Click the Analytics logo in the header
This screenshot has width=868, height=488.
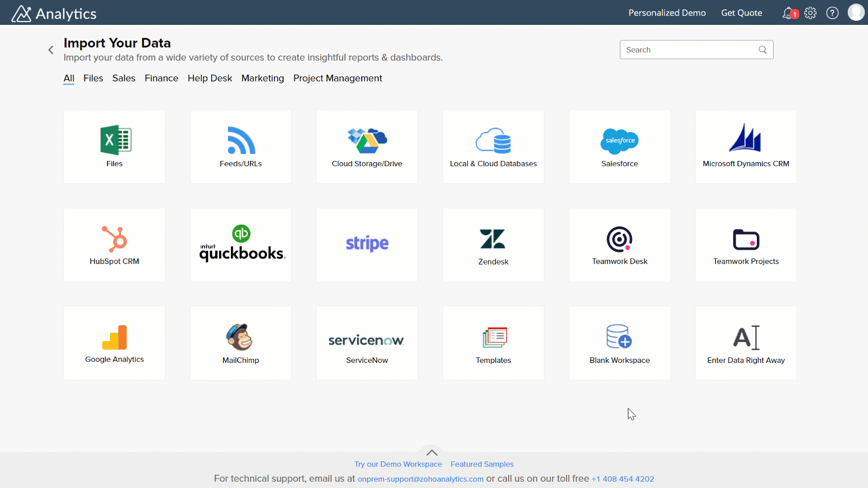tap(54, 13)
